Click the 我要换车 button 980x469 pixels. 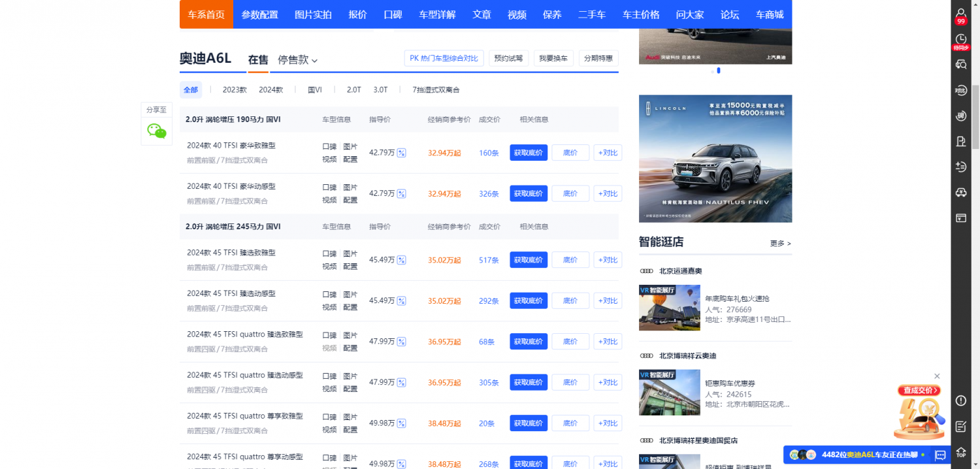pos(553,58)
